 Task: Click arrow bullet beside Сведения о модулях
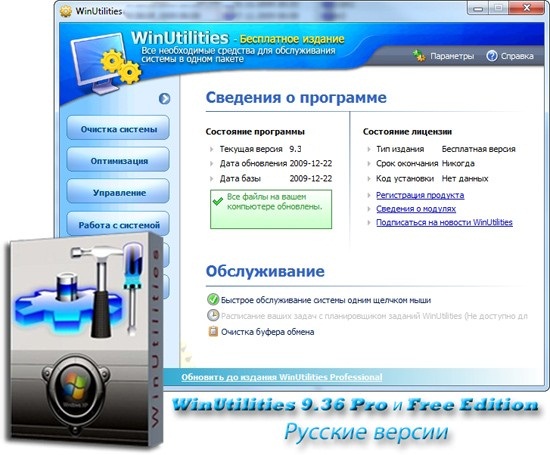[x=369, y=209]
